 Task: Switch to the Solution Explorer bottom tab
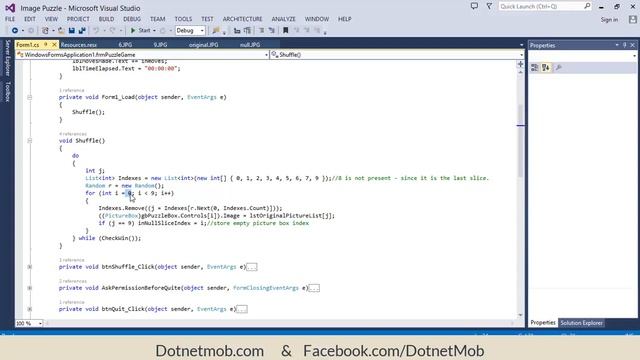[581, 323]
